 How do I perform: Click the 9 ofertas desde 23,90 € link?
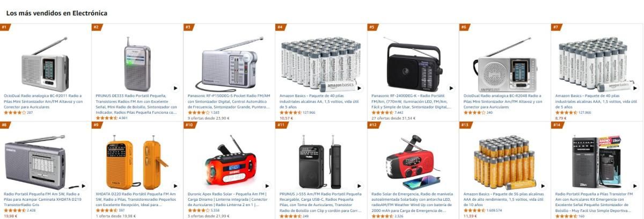point(208,118)
